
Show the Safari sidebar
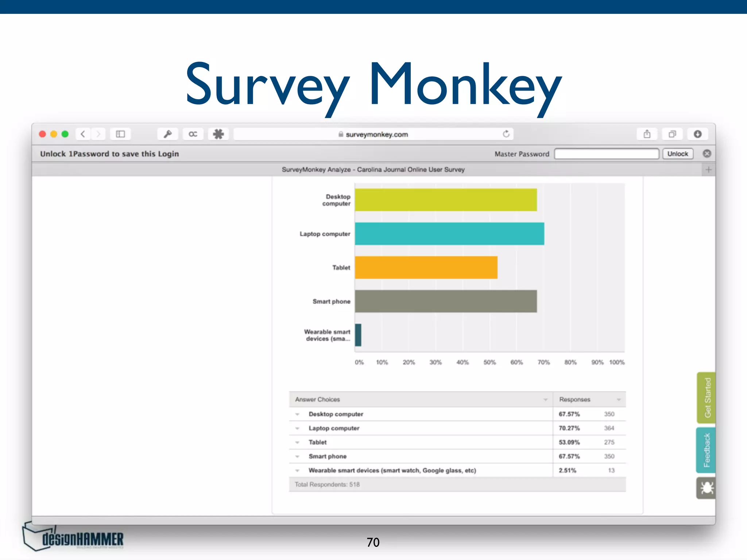120,134
